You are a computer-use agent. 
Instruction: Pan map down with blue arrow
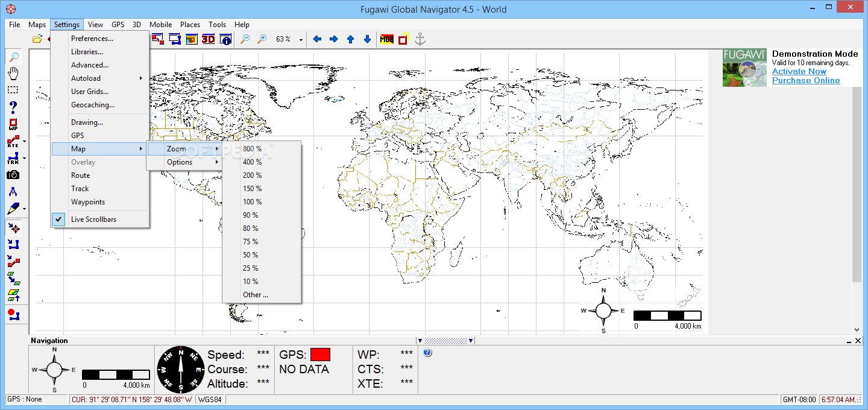pyautogui.click(x=367, y=39)
